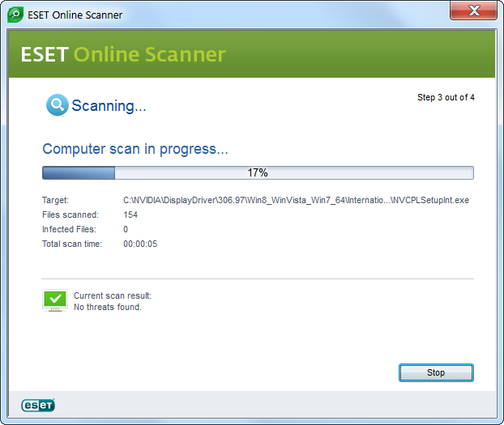Click the ESET logo at bottom left
Viewport: 504px width, 425px height.
pyautogui.click(x=37, y=405)
